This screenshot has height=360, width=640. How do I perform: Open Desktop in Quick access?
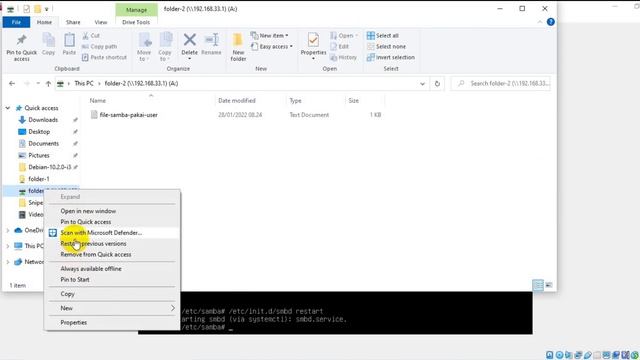[39, 131]
